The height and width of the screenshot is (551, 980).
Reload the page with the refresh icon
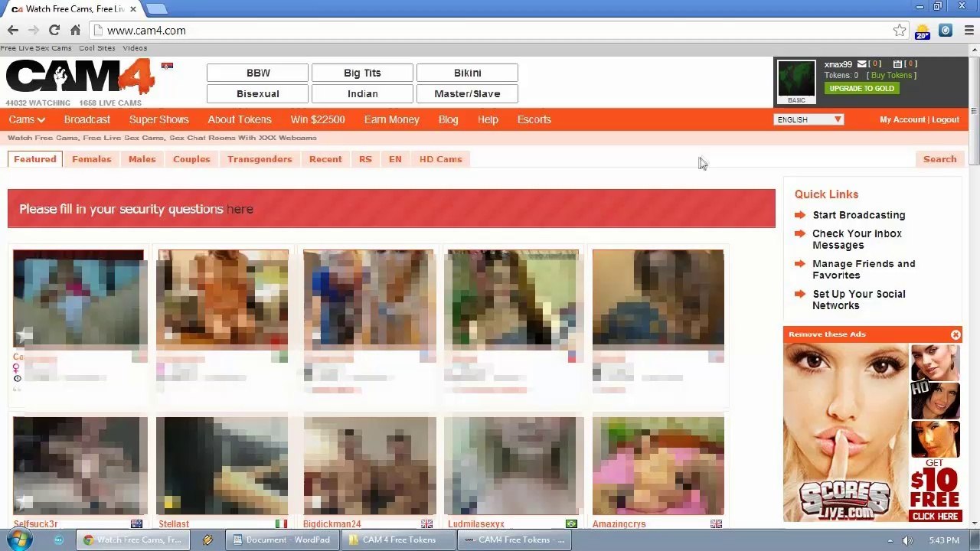(54, 31)
